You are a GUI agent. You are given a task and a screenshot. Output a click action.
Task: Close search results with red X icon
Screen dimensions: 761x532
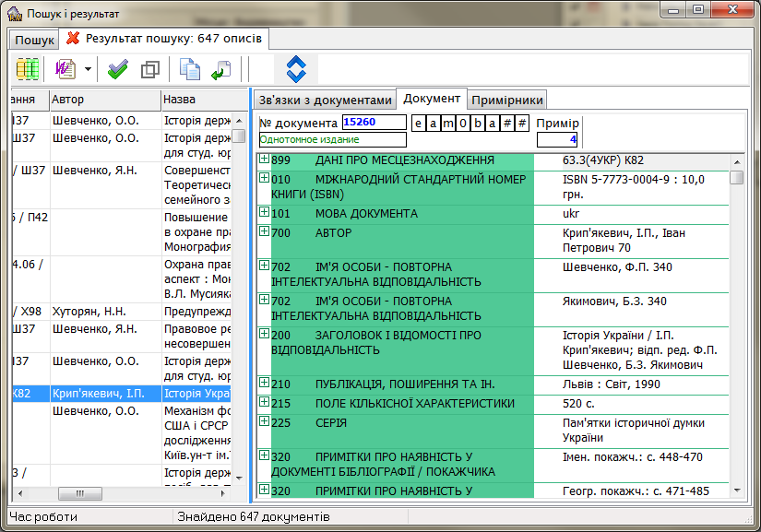coord(73,39)
